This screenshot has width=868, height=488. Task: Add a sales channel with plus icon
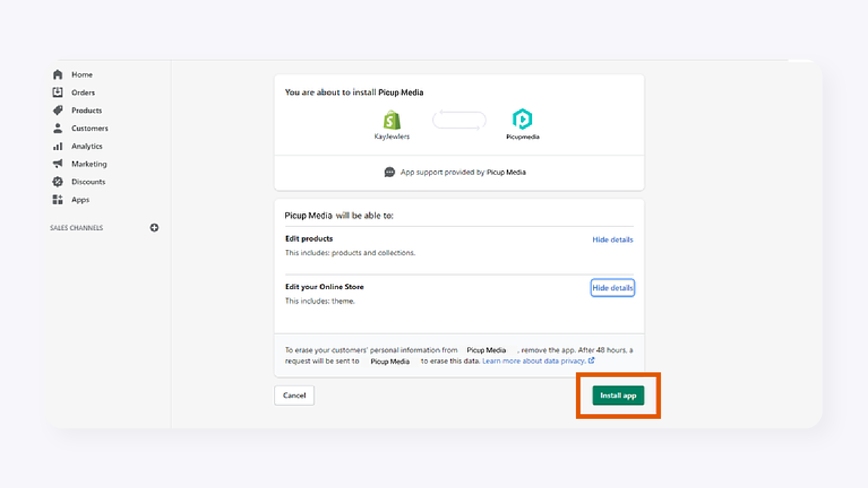tap(154, 228)
